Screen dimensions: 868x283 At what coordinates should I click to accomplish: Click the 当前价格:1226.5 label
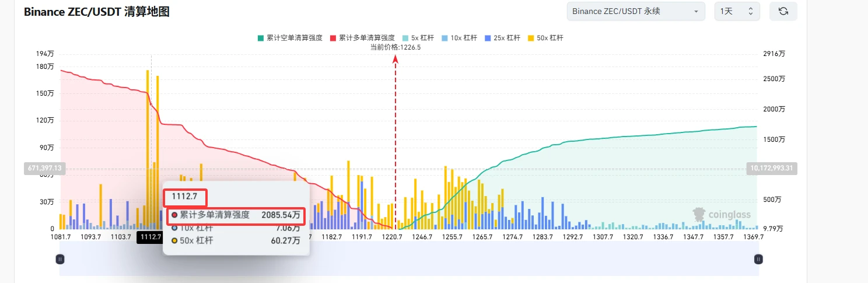(395, 47)
